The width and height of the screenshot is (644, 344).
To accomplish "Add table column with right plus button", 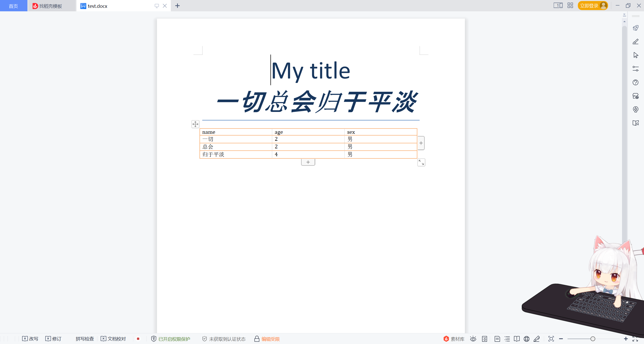I will coord(421,143).
